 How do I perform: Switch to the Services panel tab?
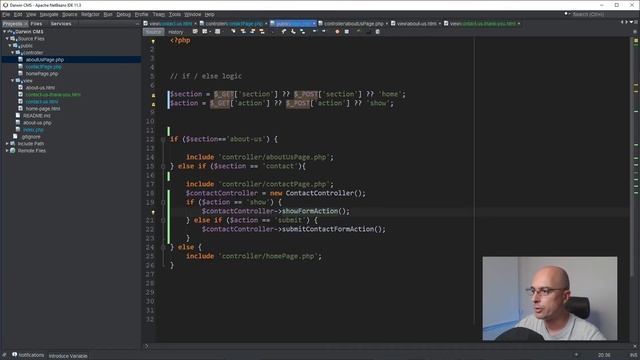tap(61, 24)
